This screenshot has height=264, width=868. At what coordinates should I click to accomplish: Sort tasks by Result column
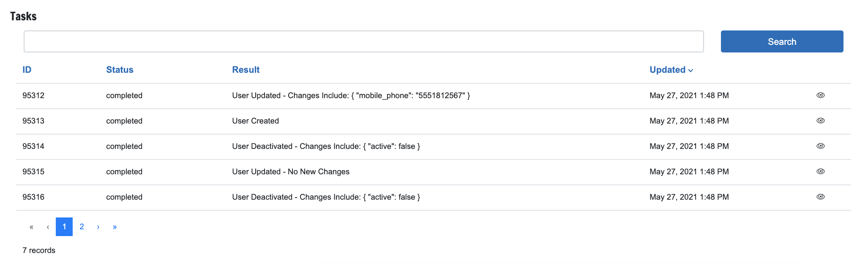[246, 70]
